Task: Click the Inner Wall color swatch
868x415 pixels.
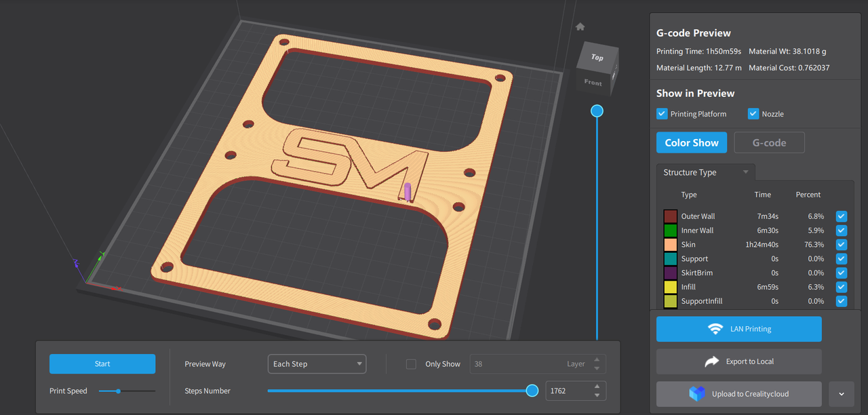Action: 670,231
